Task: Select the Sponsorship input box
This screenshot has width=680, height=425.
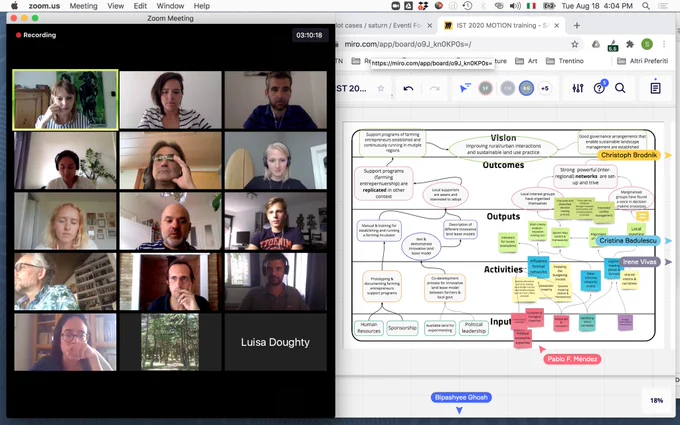Action: click(x=402, y=328)
